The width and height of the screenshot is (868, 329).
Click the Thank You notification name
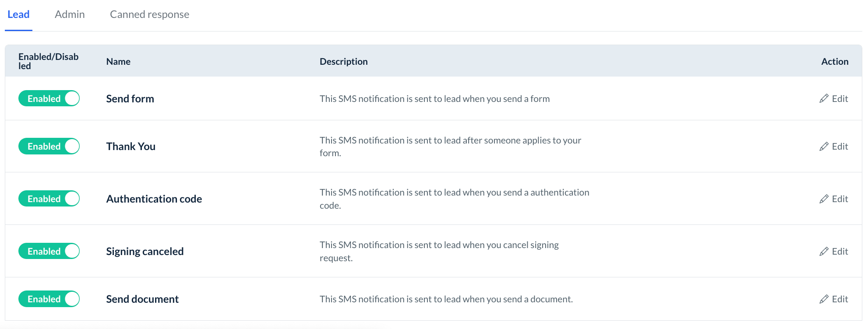131,147
